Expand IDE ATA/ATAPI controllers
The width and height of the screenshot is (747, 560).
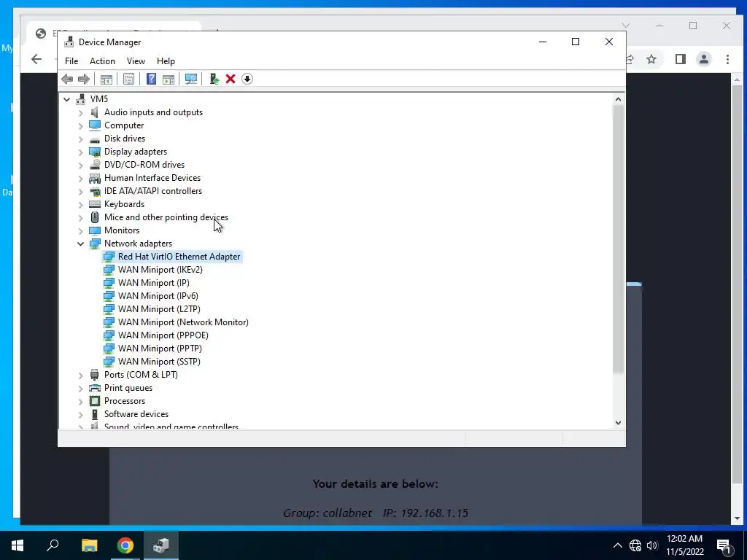(80, 192)
